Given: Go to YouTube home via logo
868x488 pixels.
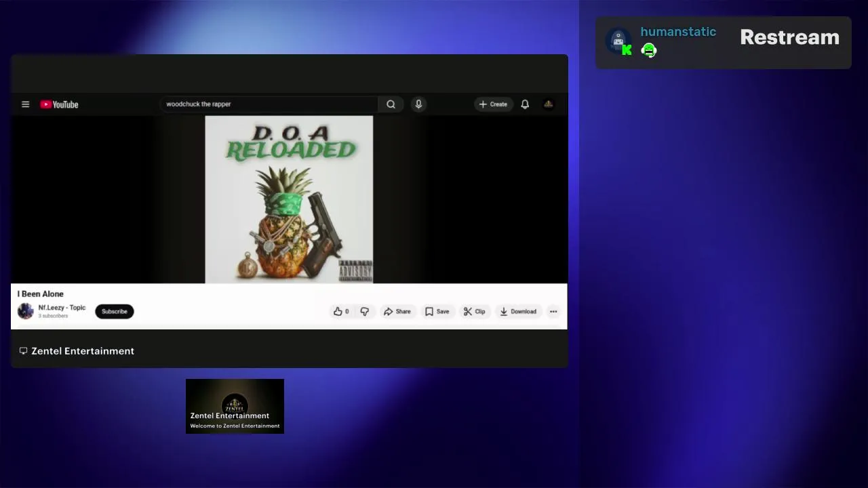Looking at the screenshot, I should coord(59,104).
